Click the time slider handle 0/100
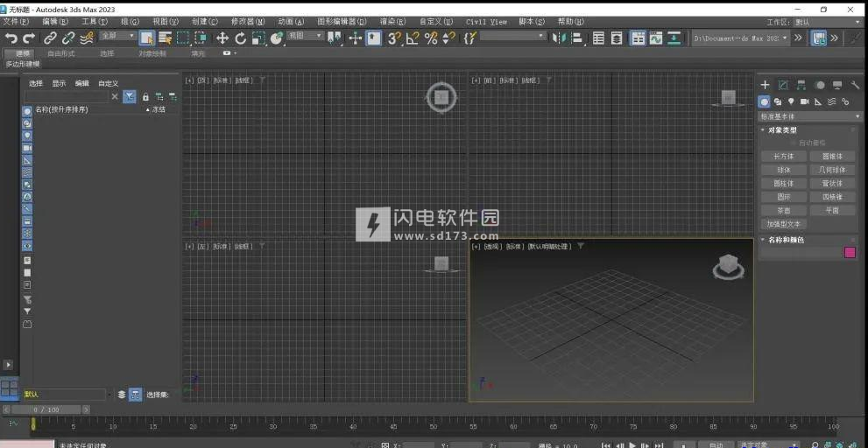This screenshot has width=868, height=448. pyautogui.click(x=46, y=409)
